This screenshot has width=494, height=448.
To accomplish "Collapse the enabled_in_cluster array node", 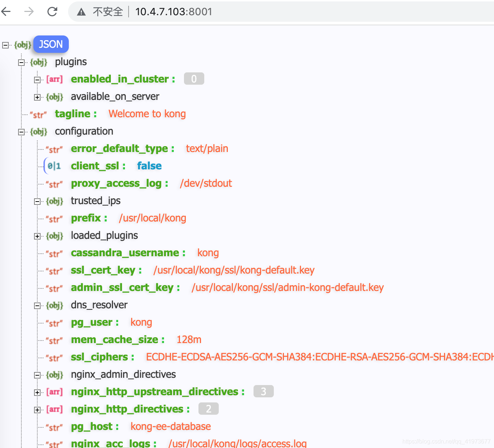I will [37, 80].
